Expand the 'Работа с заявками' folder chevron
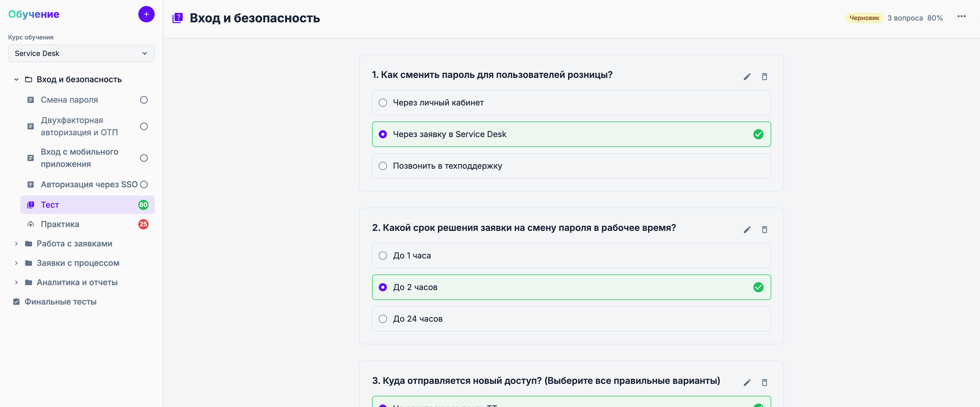 click(16, 244)
